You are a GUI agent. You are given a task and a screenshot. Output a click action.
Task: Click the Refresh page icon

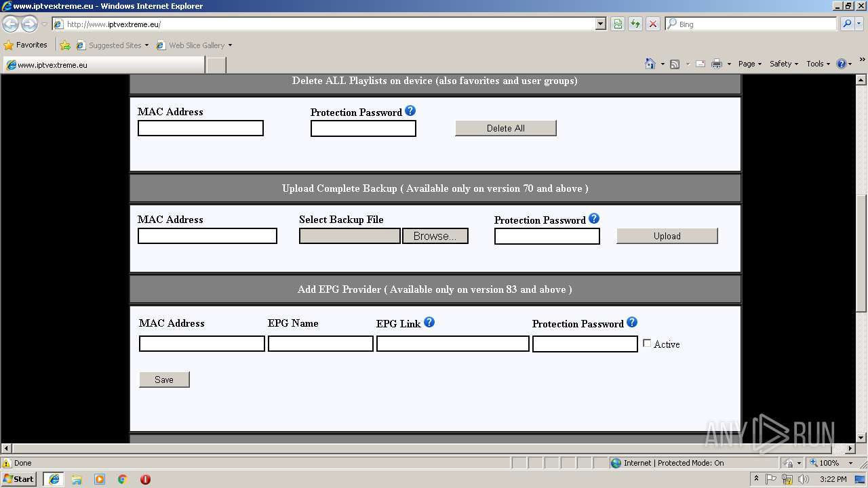[x=635, y=24]
